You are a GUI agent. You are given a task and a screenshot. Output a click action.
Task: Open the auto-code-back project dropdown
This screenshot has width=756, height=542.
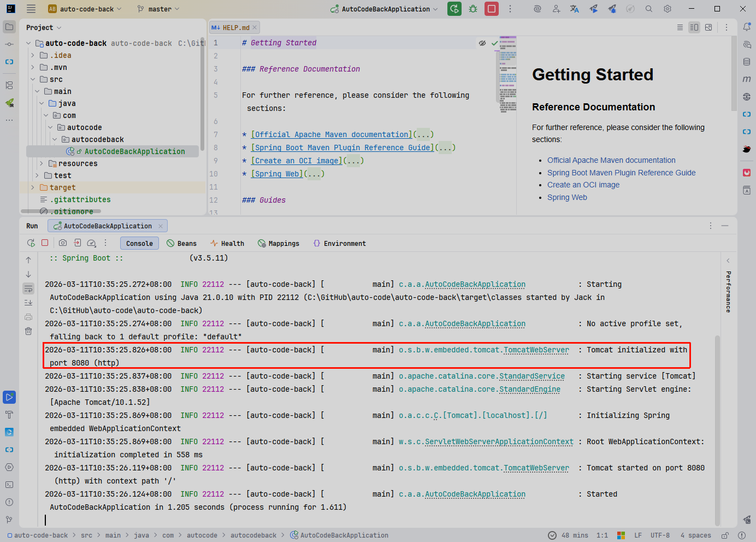(x=85, y=9)
